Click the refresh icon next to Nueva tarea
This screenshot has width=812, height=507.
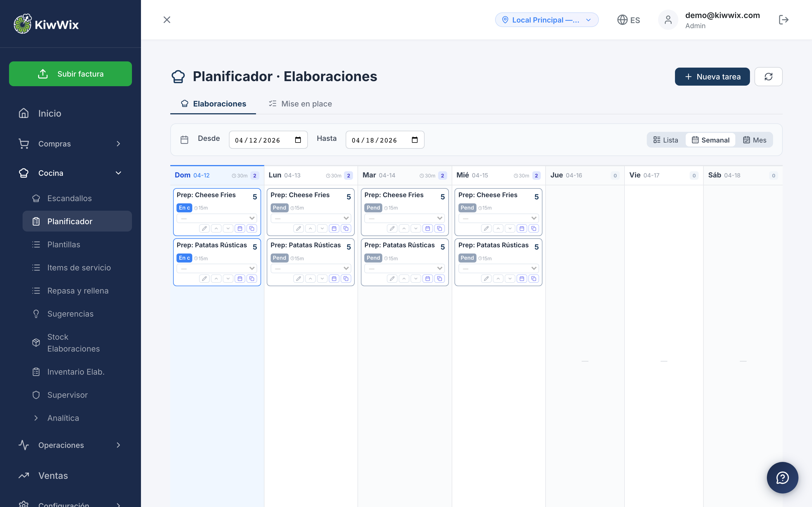(x=768, y=76)
